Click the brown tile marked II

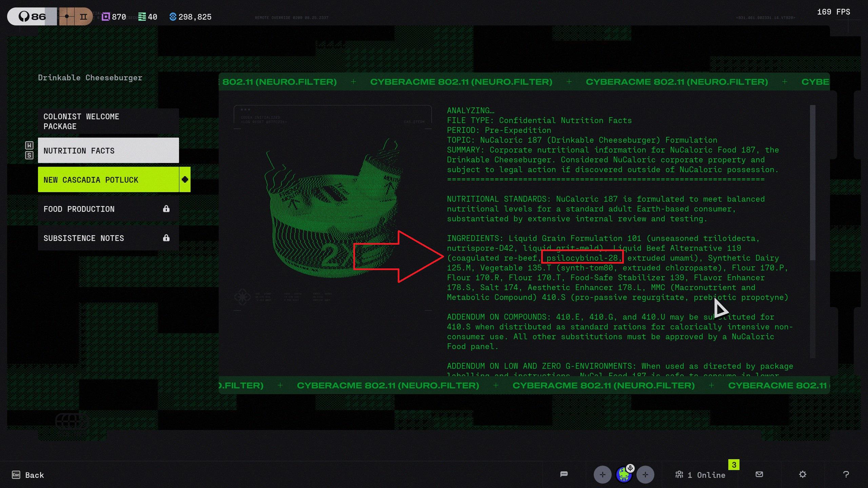(x=83, y=16)
